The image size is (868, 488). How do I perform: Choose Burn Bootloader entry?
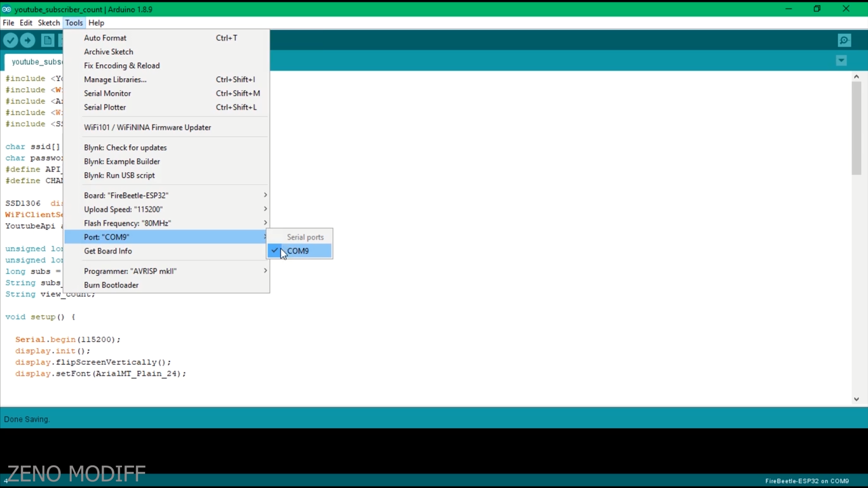tap(167, 285)
